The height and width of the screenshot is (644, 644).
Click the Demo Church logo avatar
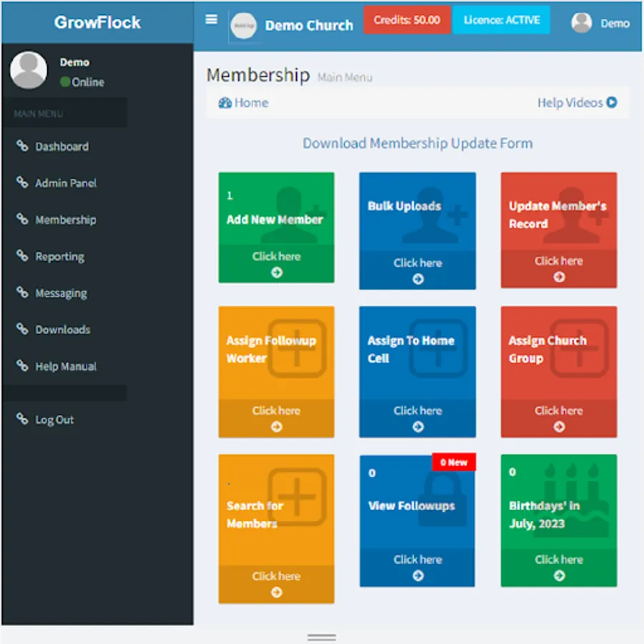243,26
